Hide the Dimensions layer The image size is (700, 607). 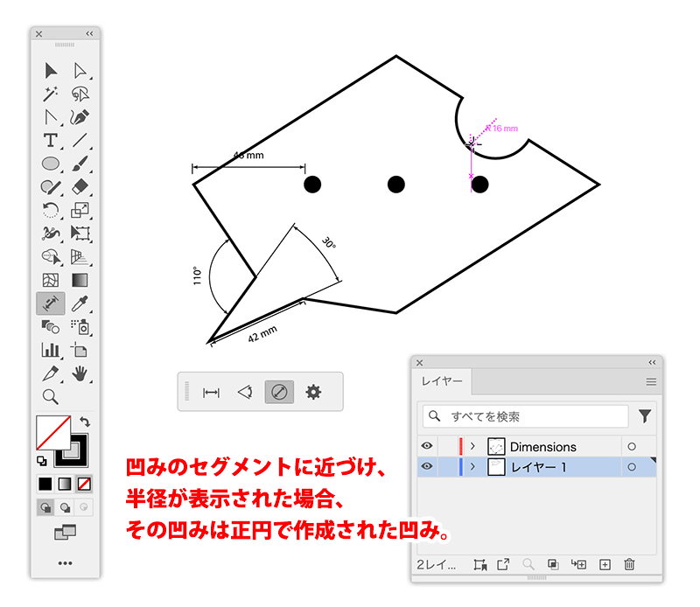(x=427, y=446)
